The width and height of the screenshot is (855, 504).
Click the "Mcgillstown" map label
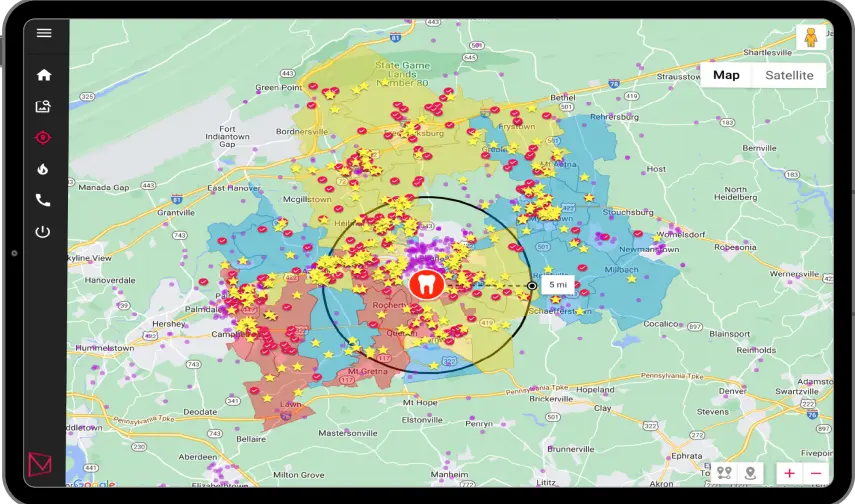click(x=307, y=199)
